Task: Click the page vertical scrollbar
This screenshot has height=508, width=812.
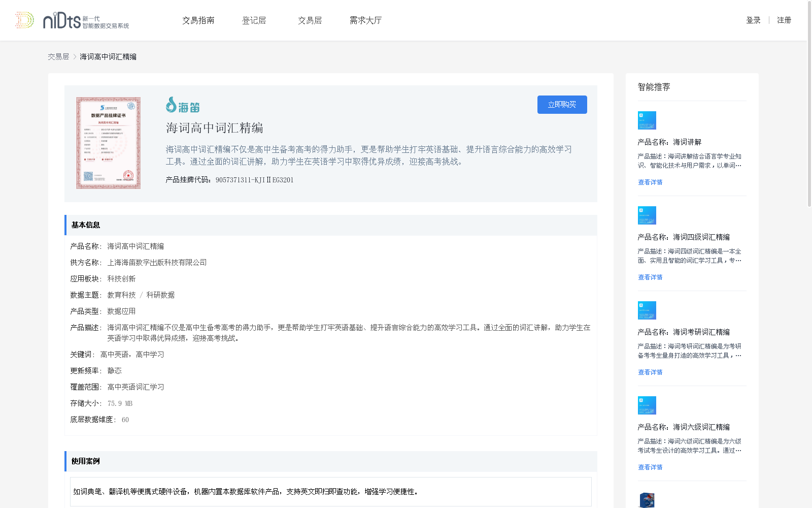Action: pos(809,104)
